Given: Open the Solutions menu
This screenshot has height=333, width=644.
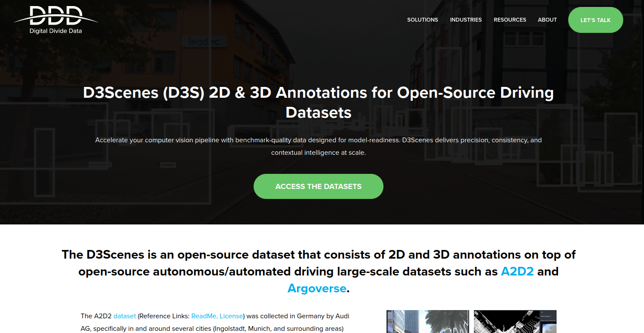Looking at the screenshot, I should click(x=422, y=20).
